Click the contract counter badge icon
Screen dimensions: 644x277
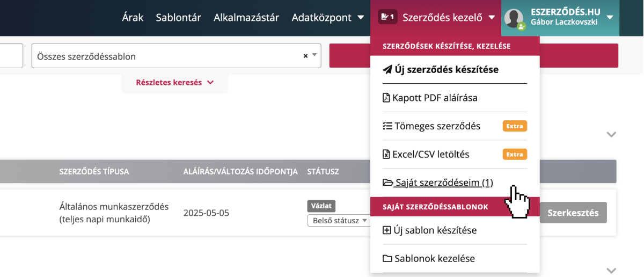point(387,17)
